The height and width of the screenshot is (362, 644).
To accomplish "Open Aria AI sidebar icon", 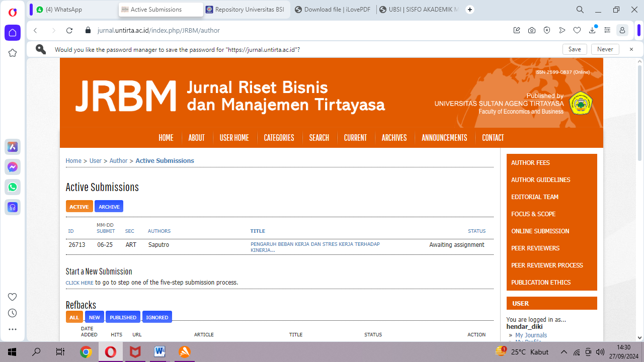I will tap(13, 147).
